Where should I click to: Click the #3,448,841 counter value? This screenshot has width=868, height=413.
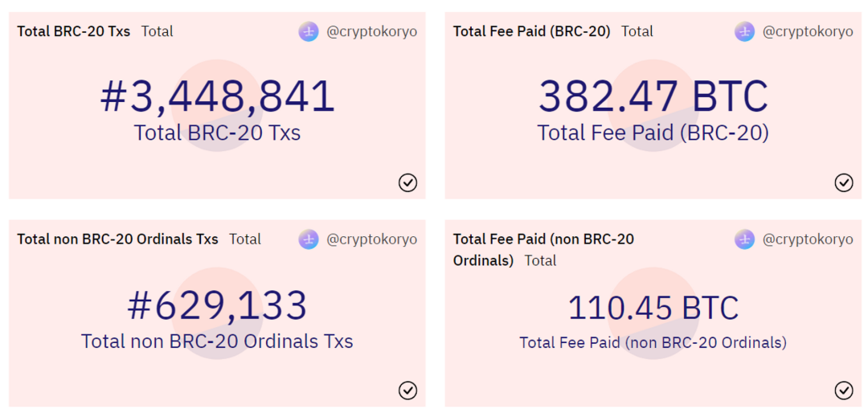[x=217, y=96]
